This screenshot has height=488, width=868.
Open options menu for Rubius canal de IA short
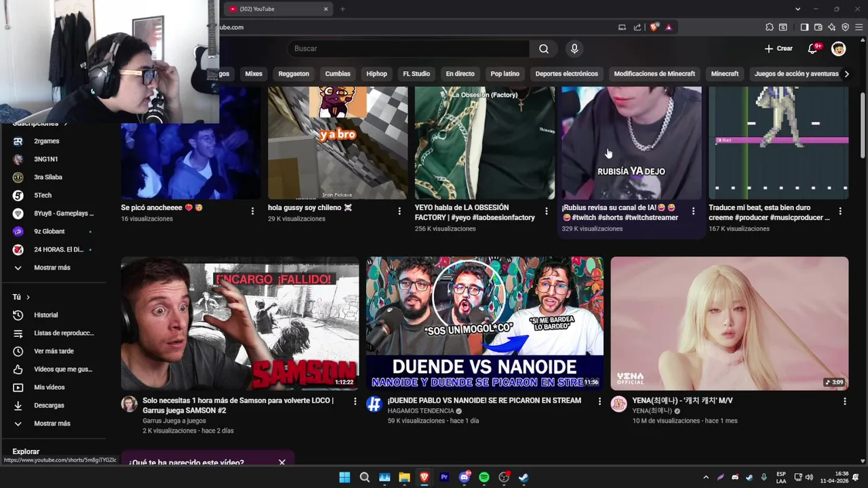pyautogui.click(x=693, y=211)
